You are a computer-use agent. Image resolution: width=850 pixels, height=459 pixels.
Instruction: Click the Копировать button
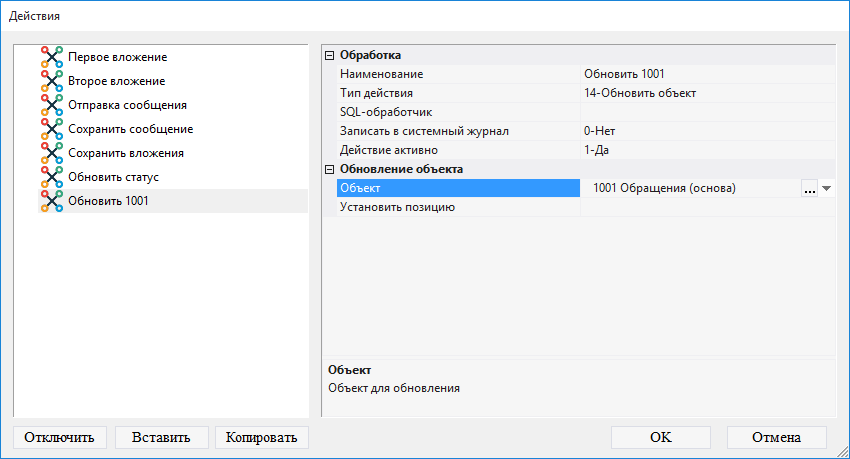pos(262,437)
